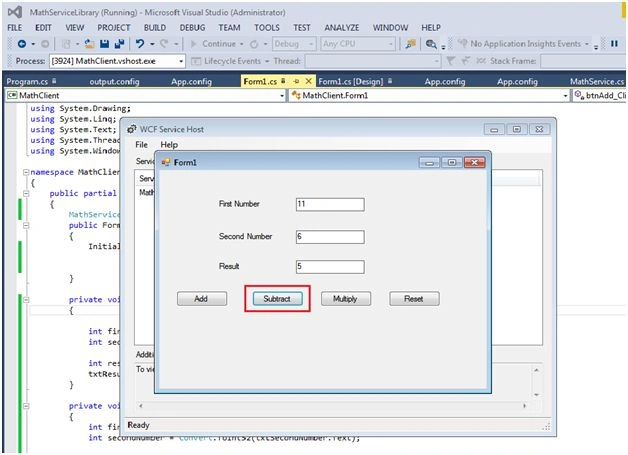Click the pin icon on Form1.cs [Design] tab

coord(390,81)
